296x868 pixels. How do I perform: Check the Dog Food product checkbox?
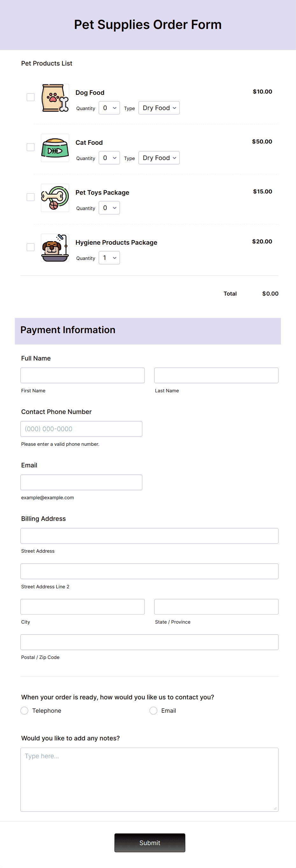click(x=30, y=97)
